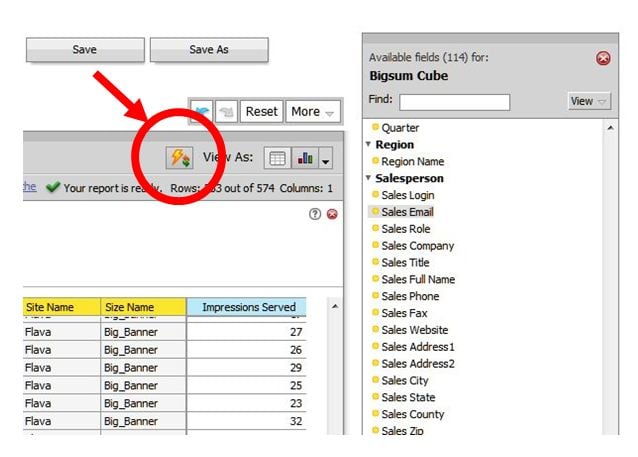The image size is (638, 457).
Task: Close the report filter panel red X
Action: click(x=332, y=214)
